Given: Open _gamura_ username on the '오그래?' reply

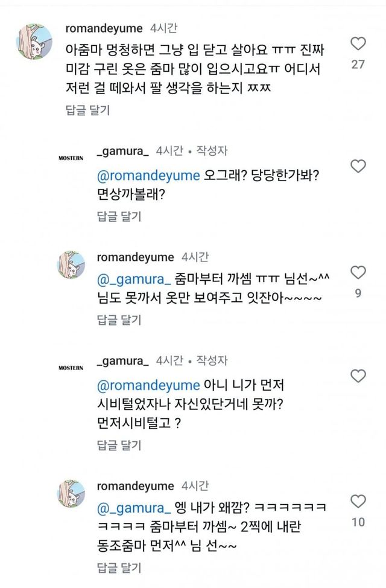Looking at the screenshot, I should (x=122, y=151).
